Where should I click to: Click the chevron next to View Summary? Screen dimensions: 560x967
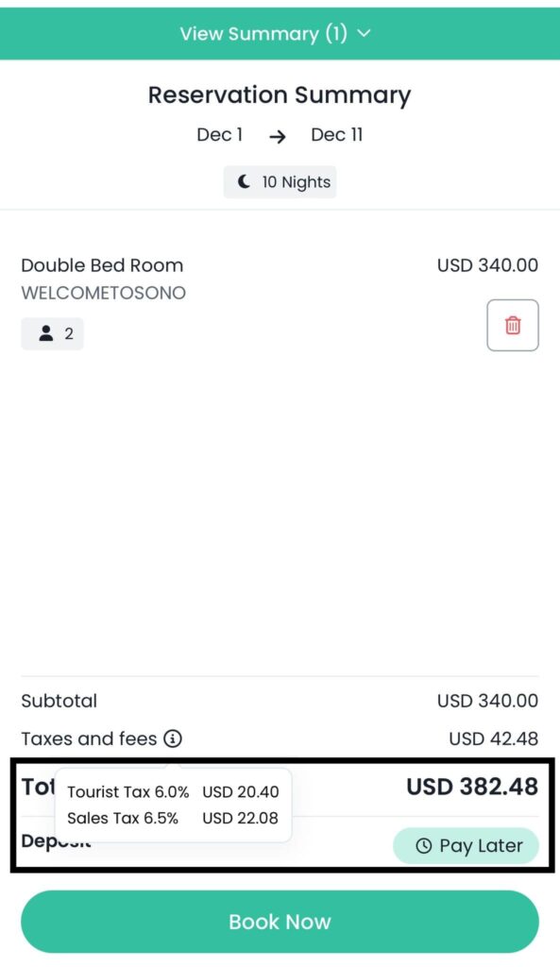tap(364, 33)
